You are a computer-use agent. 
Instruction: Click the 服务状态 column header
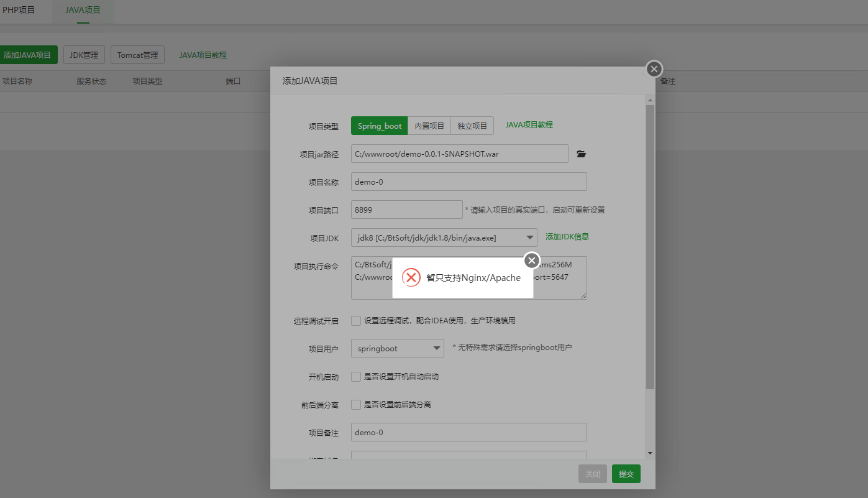tap(91, 81)
